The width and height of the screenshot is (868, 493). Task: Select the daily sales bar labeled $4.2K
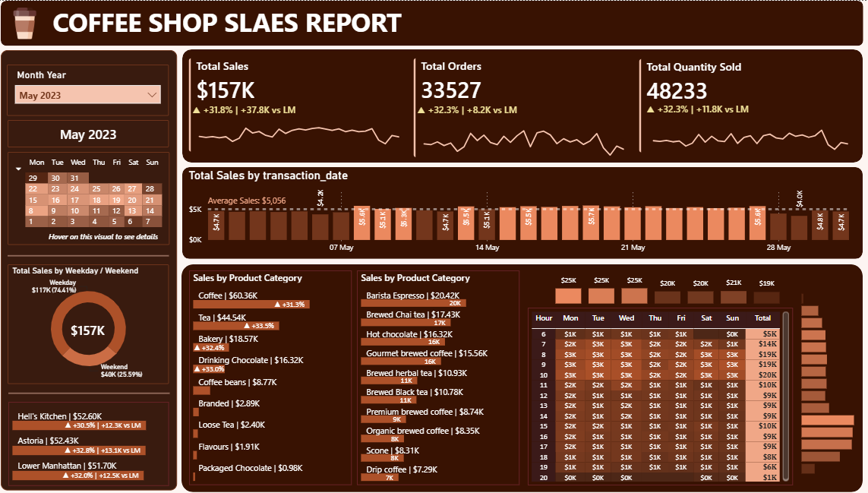pos(320,226)
